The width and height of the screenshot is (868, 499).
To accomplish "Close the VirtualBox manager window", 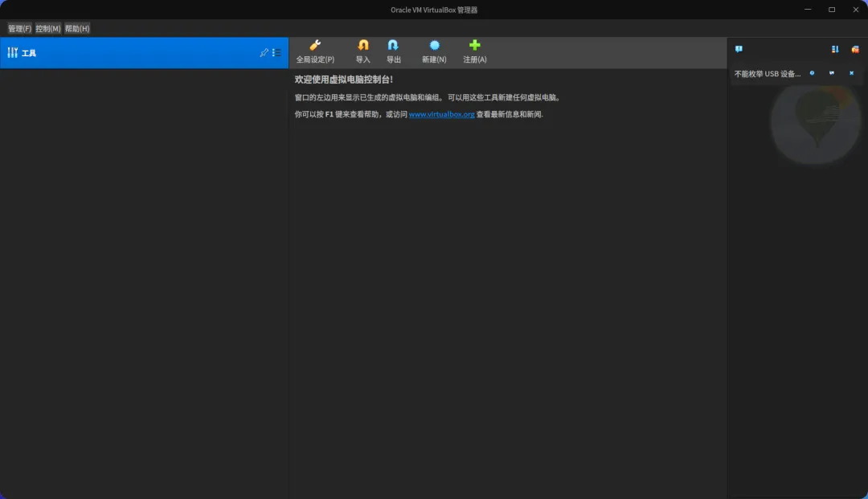I will tap(855, 10).
